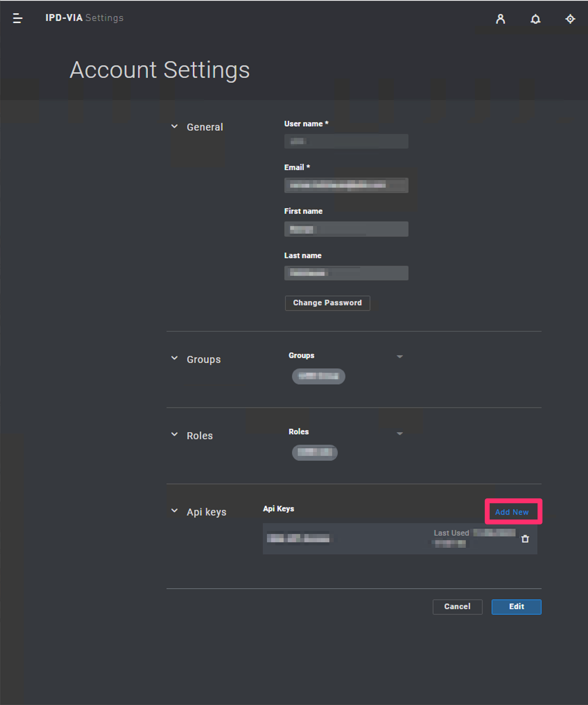Click the Change Password button

coord(327,303)
